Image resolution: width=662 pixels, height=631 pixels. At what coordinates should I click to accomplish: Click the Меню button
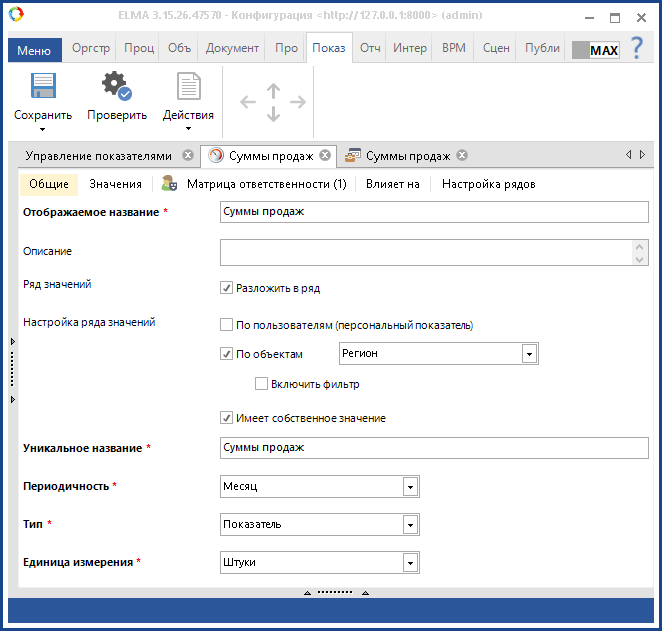point(34,49)
